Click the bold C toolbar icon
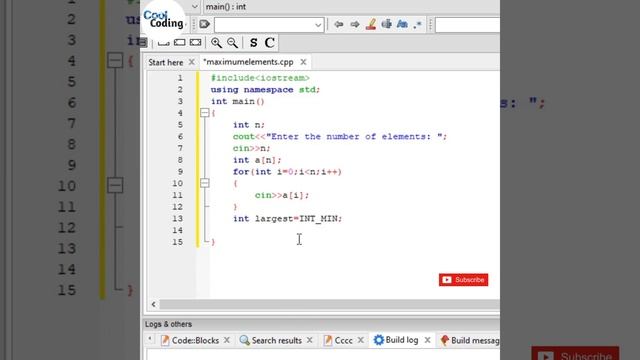Screen dimensions: 640x360 click(269, 42)
